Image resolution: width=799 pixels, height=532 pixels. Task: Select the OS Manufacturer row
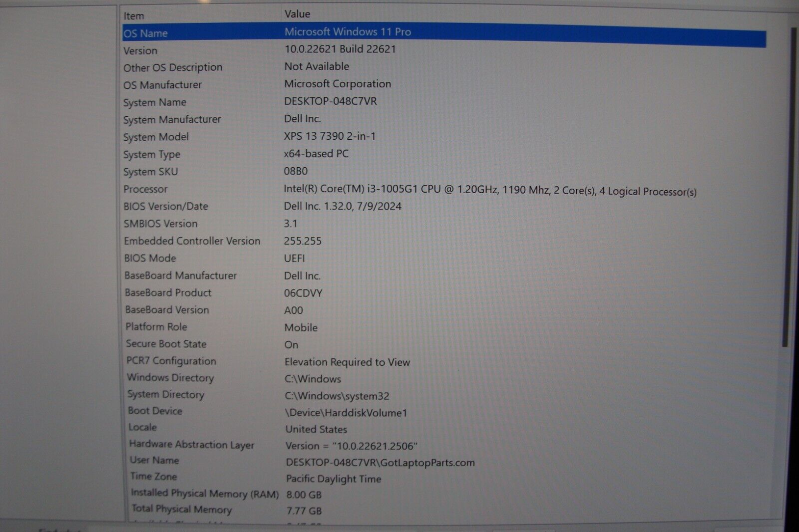click(x=163, y=85)
